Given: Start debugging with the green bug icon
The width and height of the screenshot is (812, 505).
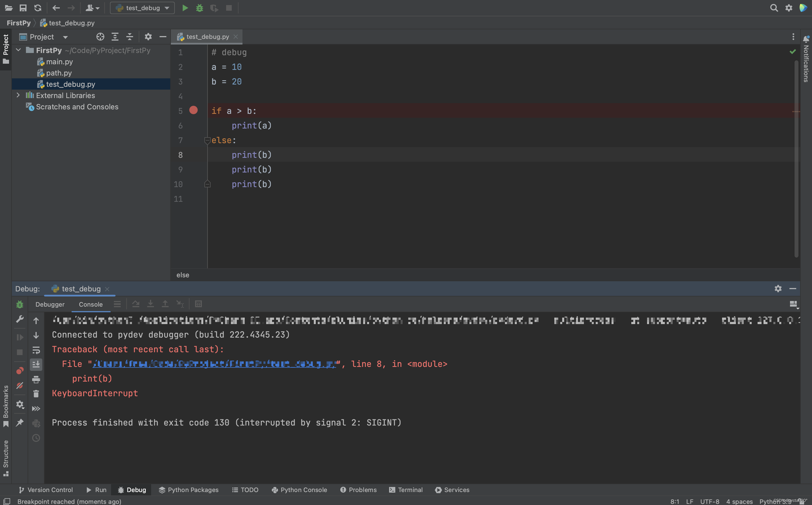Looking at the screenshot, I should (x=200, y=8).
